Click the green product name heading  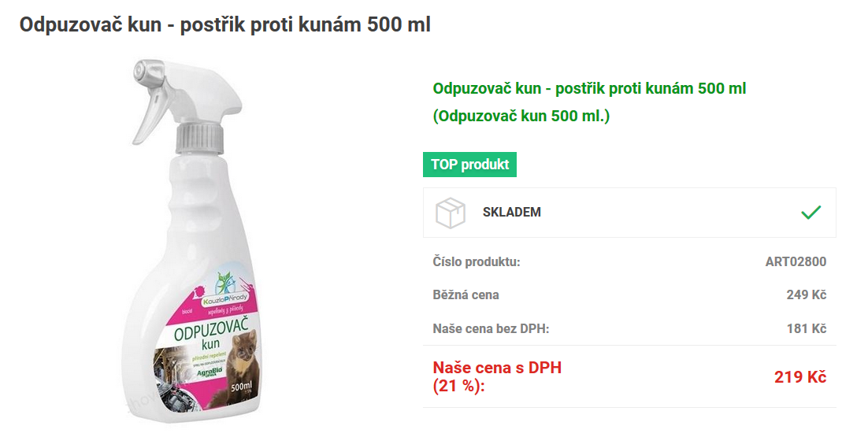point(589,88)
